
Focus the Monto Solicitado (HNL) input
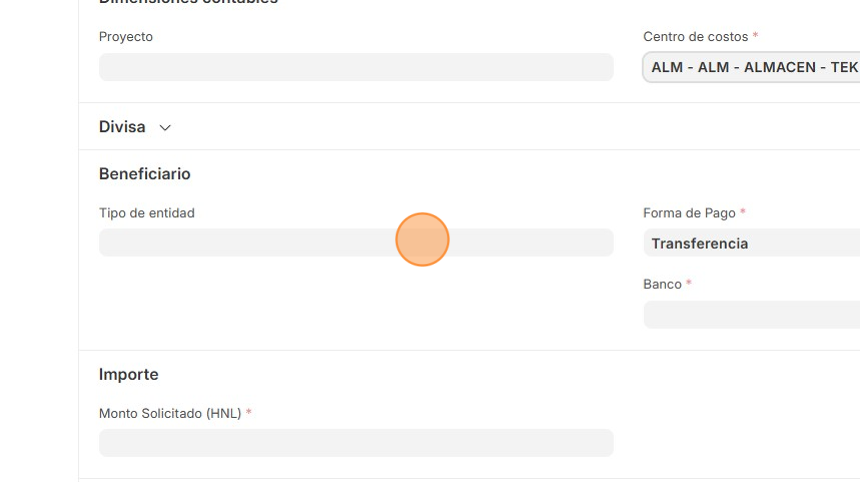pos(356,443)
